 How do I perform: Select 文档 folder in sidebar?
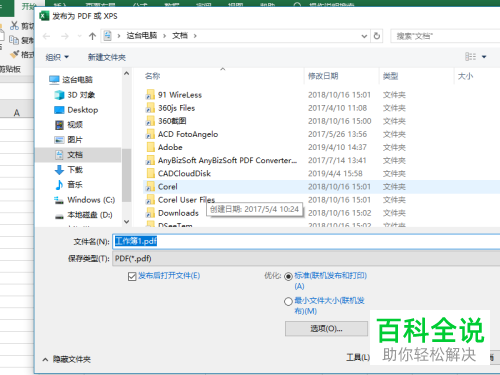tap(78, 155)
